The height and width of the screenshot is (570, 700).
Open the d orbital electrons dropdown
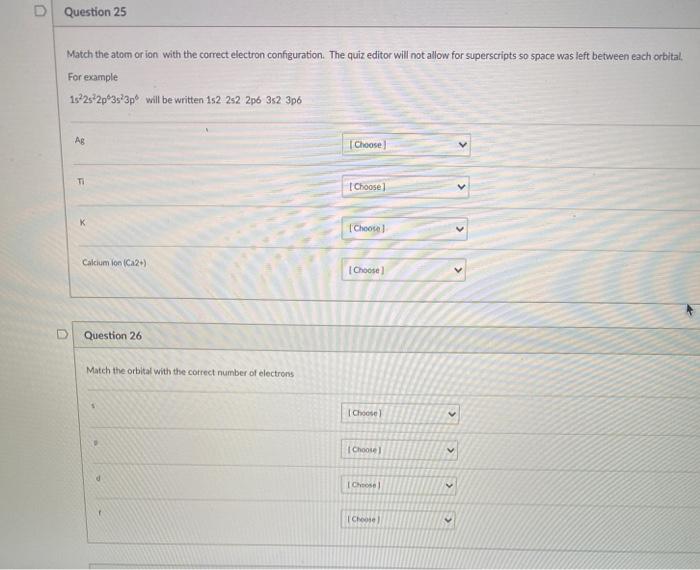point(399,485)
